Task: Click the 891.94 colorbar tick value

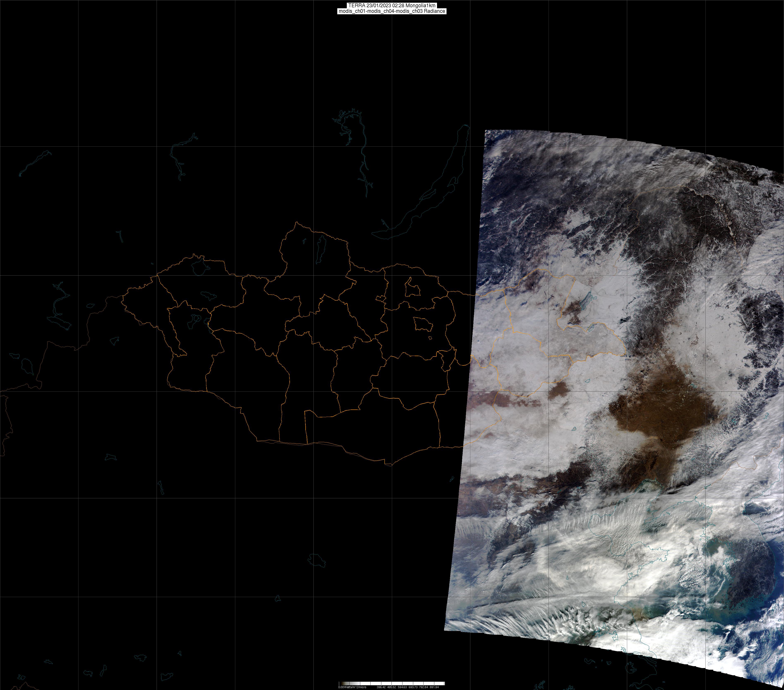Action: pyautogui.click(x=434, y=687)
